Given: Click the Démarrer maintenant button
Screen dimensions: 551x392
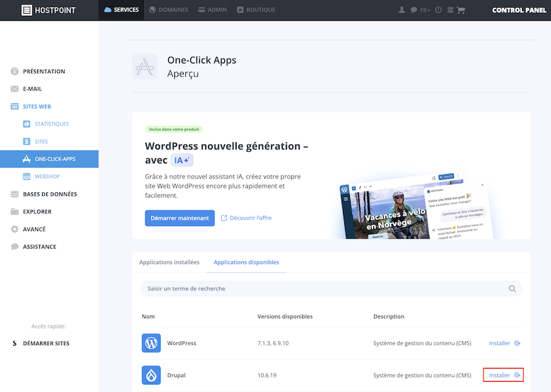Looking at the screenshot, I should [180, 218].
